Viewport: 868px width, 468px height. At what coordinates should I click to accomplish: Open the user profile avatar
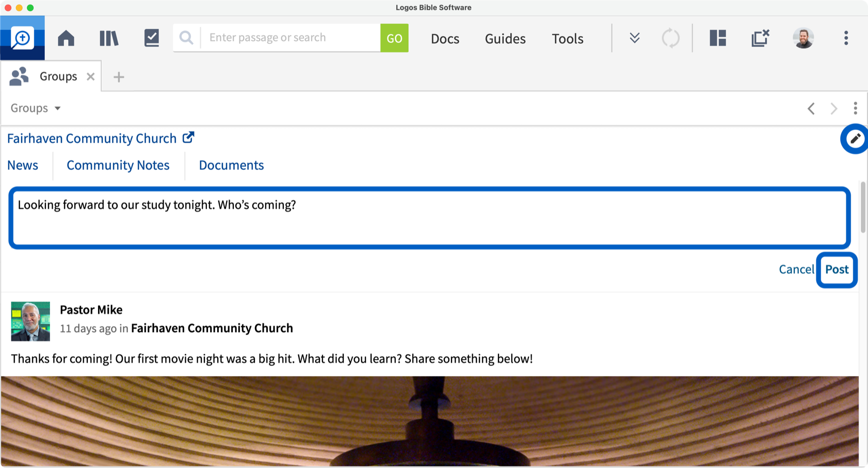[803, 38]
